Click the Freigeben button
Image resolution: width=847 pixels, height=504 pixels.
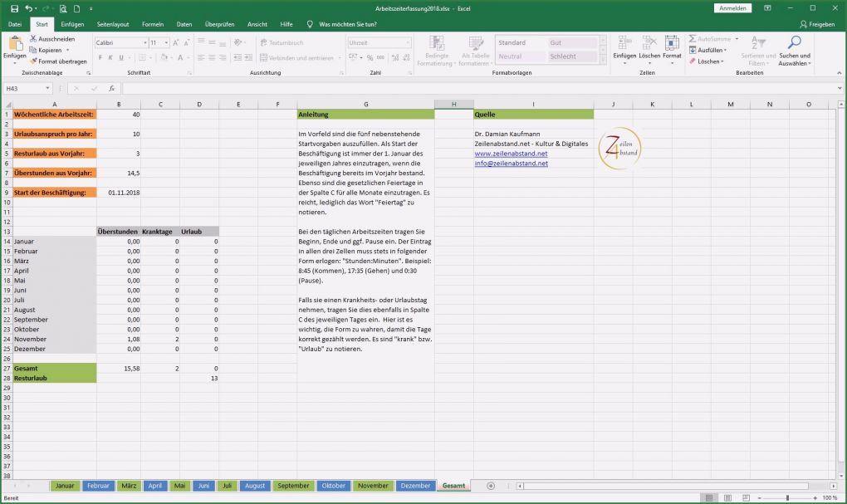[816, 23]
